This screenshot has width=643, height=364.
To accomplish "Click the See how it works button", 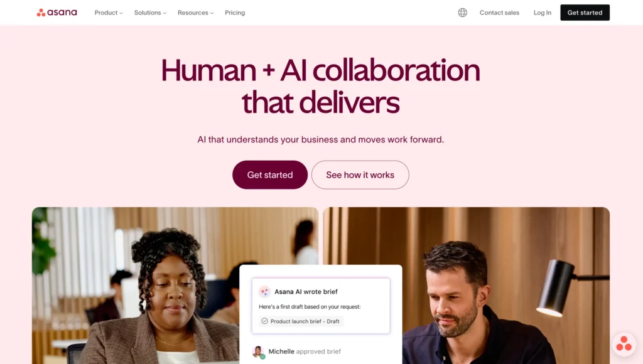I will click(360, 174).
